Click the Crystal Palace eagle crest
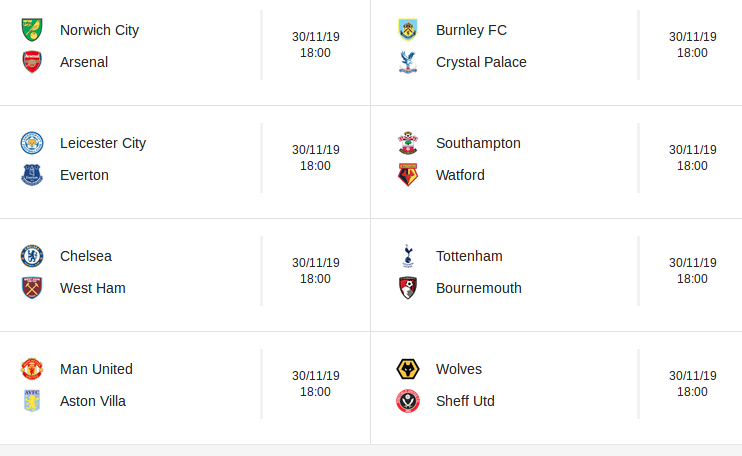 408,62
